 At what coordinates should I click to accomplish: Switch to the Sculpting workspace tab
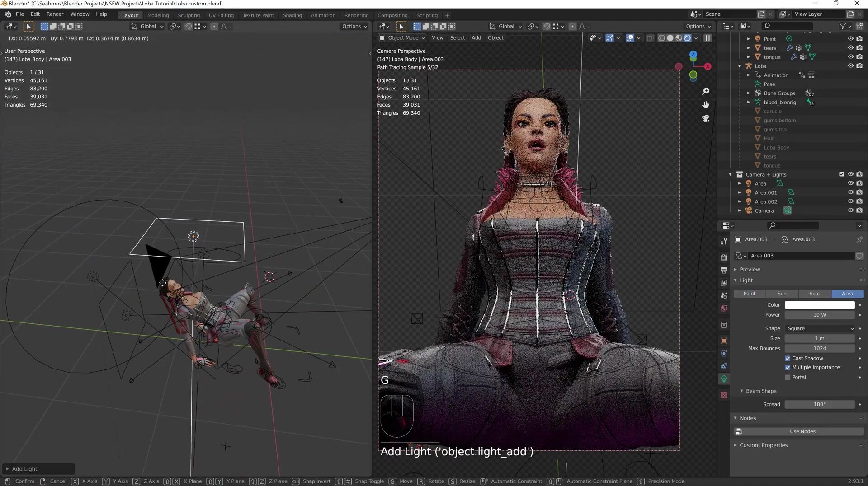[x=189, y=15]
